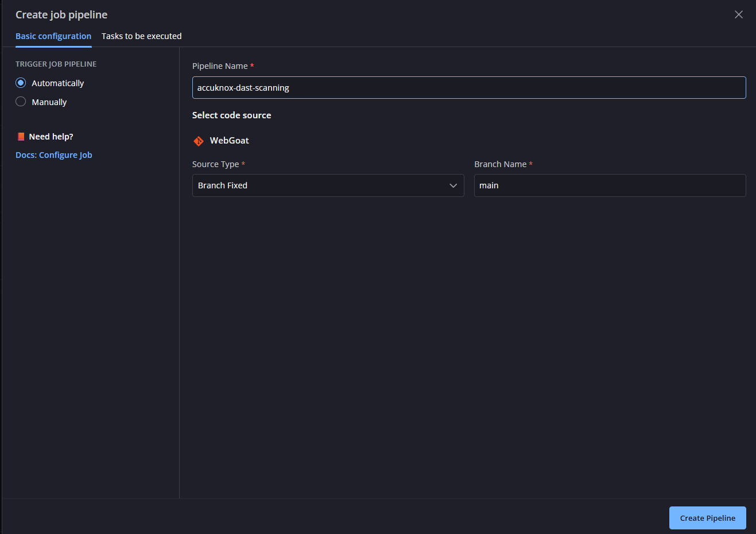Select the Automatically trigger radio button

[21, 83]
